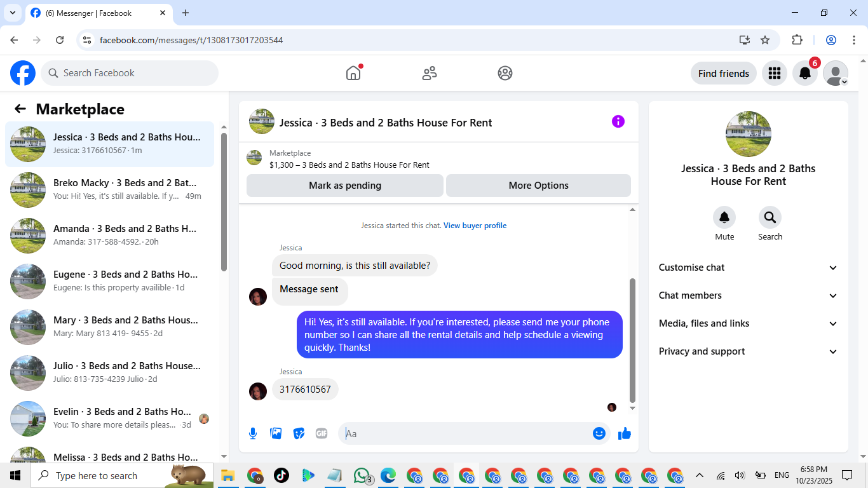Open WhatsApp from the taskbar

362,475
